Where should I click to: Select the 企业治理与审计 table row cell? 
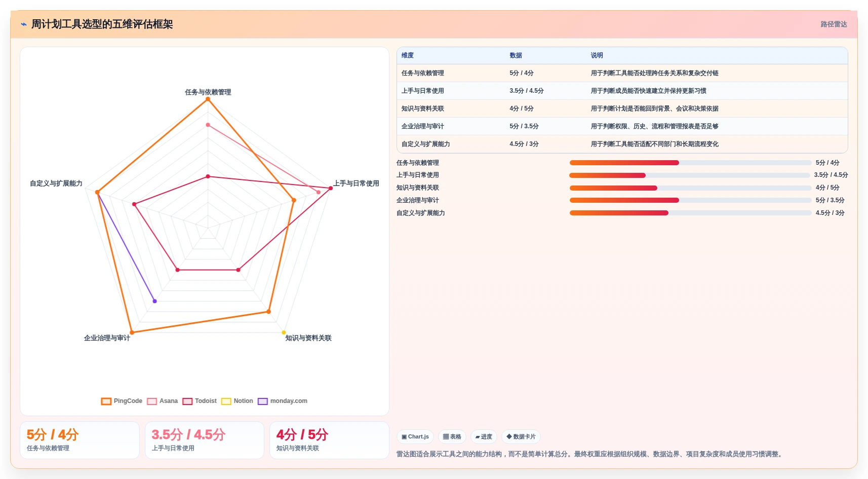(423, 126)
